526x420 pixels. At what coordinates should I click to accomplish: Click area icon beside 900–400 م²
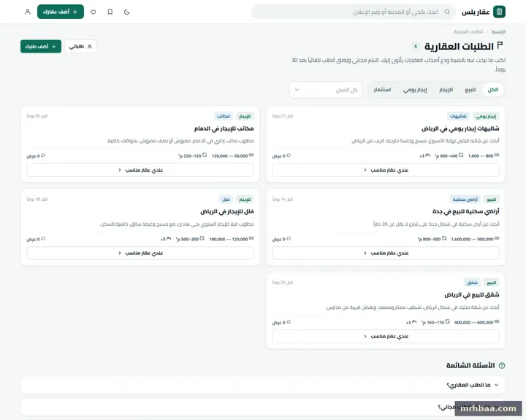pos(461,155)
